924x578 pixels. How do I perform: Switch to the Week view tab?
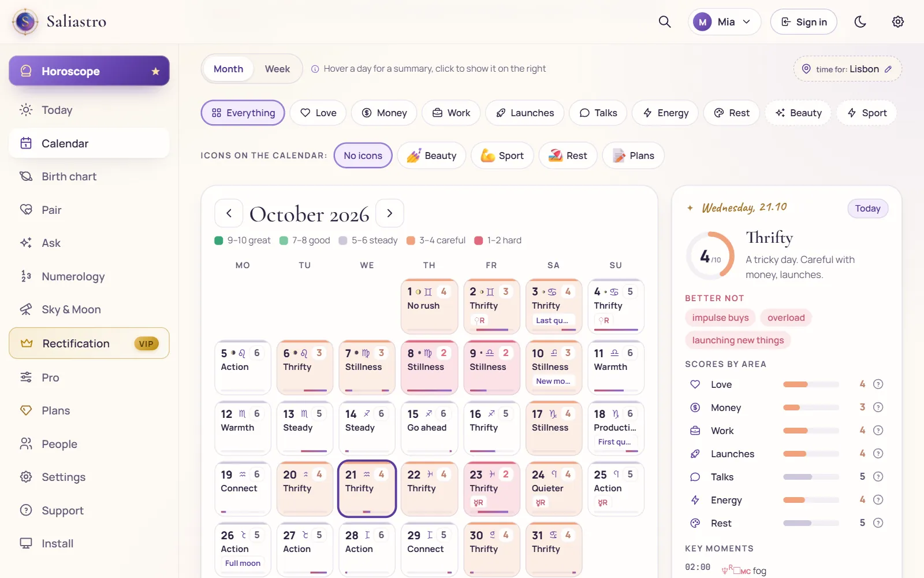[277, 69]
